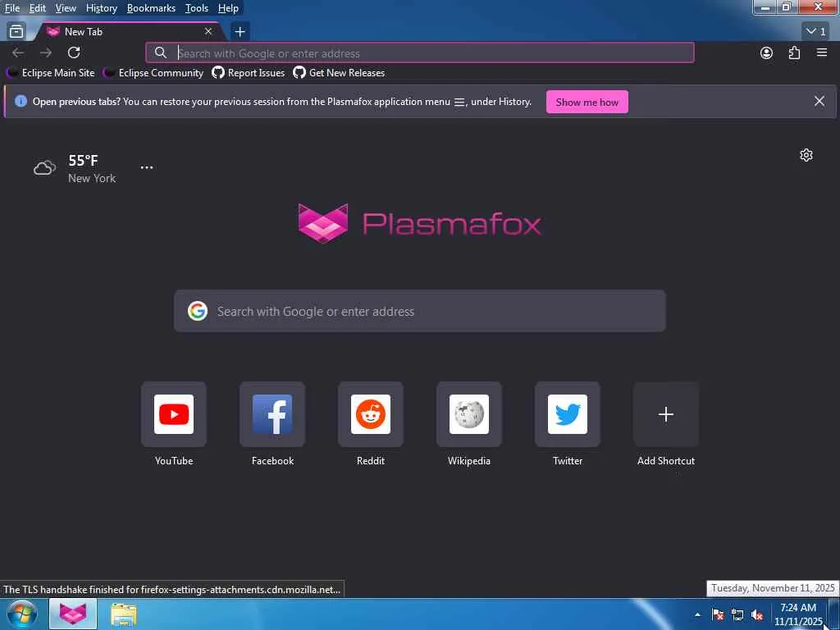Open Action Center flag tray icon
This screenshot has height=630, width=840.
point(718,614)
